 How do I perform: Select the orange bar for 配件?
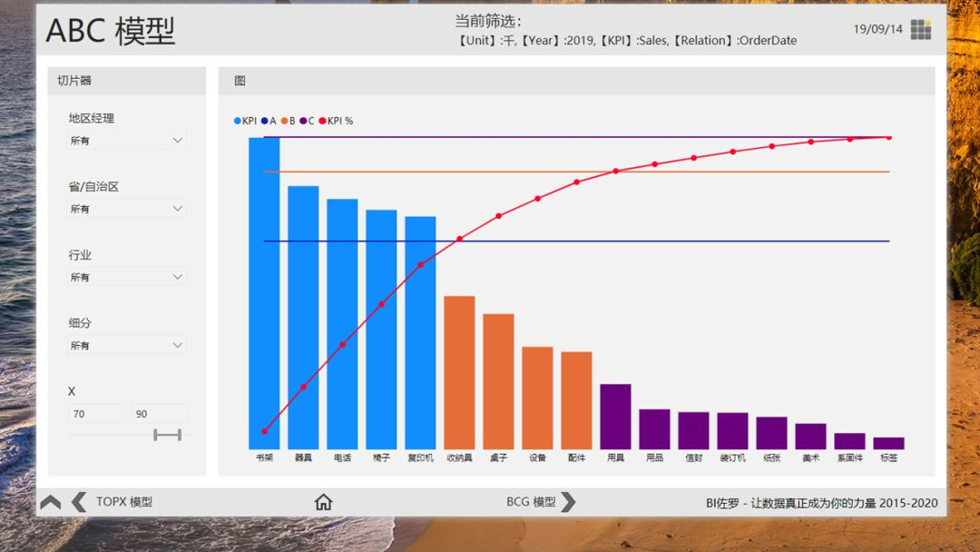[x=576, y=400]
